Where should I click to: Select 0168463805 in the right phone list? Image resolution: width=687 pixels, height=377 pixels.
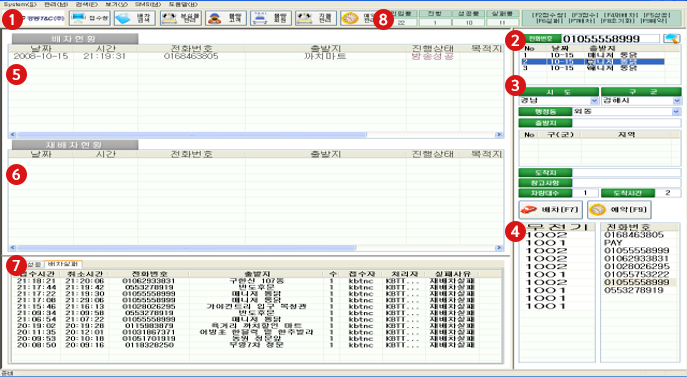(x=634, y=235)
